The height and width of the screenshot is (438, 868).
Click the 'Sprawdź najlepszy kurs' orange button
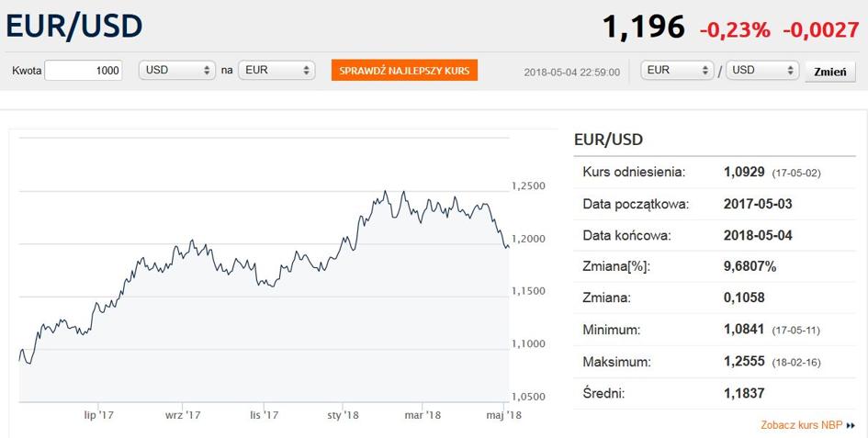pos(404,71)
